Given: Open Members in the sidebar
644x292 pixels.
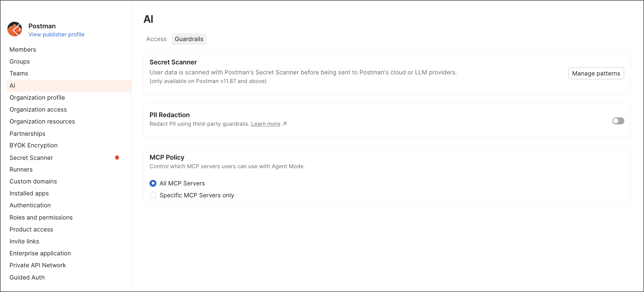Looking at the screenshot, I should (x=23, y=50).
